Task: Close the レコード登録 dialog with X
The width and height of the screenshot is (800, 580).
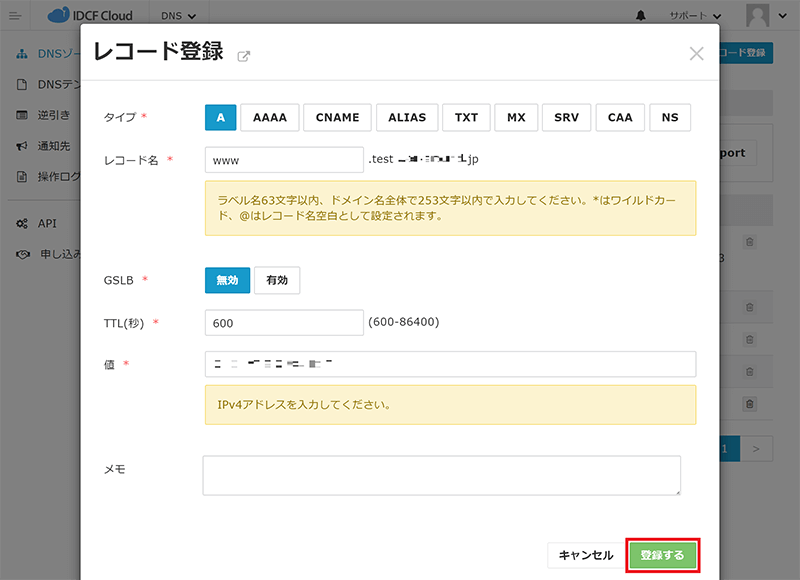Action: coord(697,54)
